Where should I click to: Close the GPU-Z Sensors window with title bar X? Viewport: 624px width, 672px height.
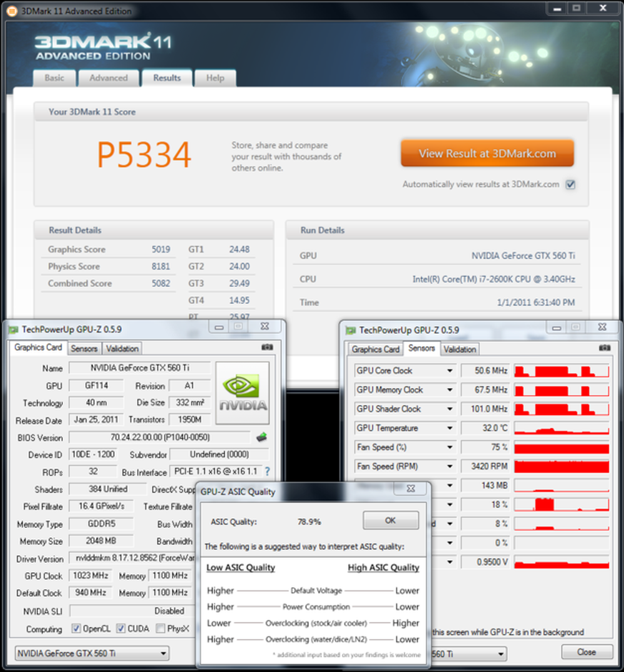click(602, 328)
